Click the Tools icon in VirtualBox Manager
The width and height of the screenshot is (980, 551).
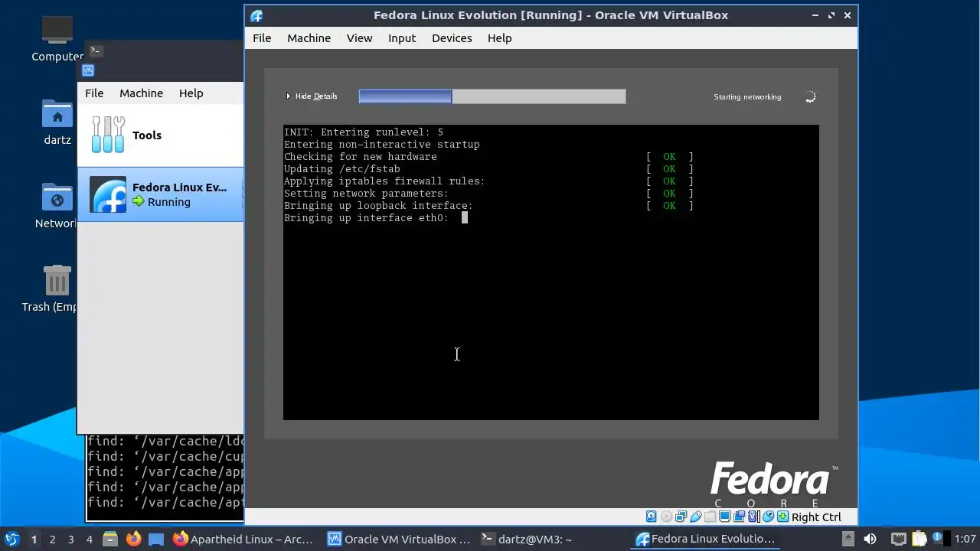[108, 135]
